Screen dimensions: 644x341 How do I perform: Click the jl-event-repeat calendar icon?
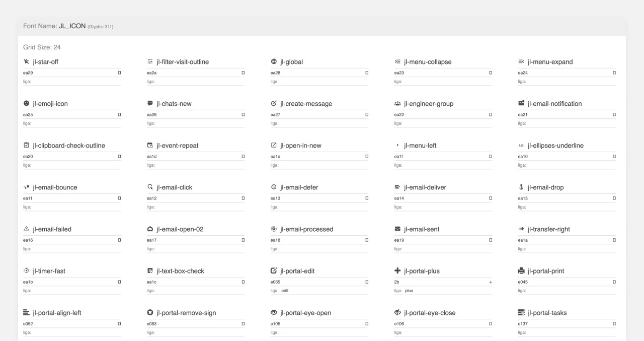coord(150,146)
